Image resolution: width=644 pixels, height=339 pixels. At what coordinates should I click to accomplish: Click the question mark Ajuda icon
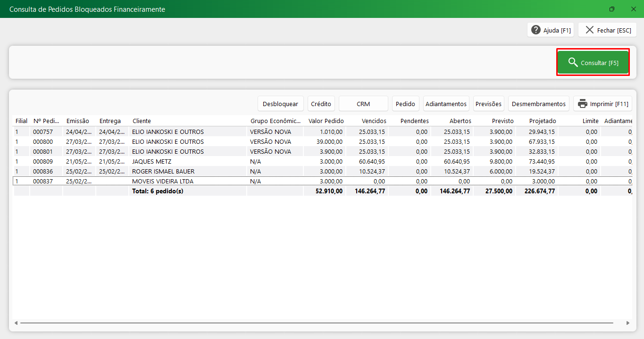[536, 30]
